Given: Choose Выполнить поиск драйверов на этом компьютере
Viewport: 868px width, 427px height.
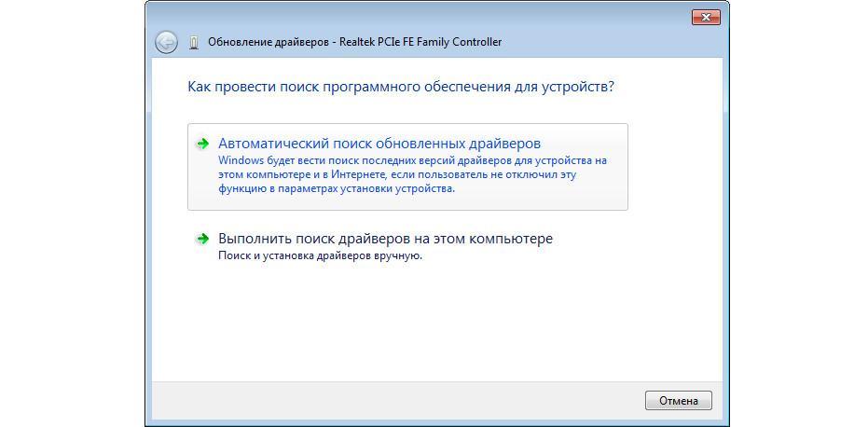Looking at the screenshot, I should click(385, 239).
